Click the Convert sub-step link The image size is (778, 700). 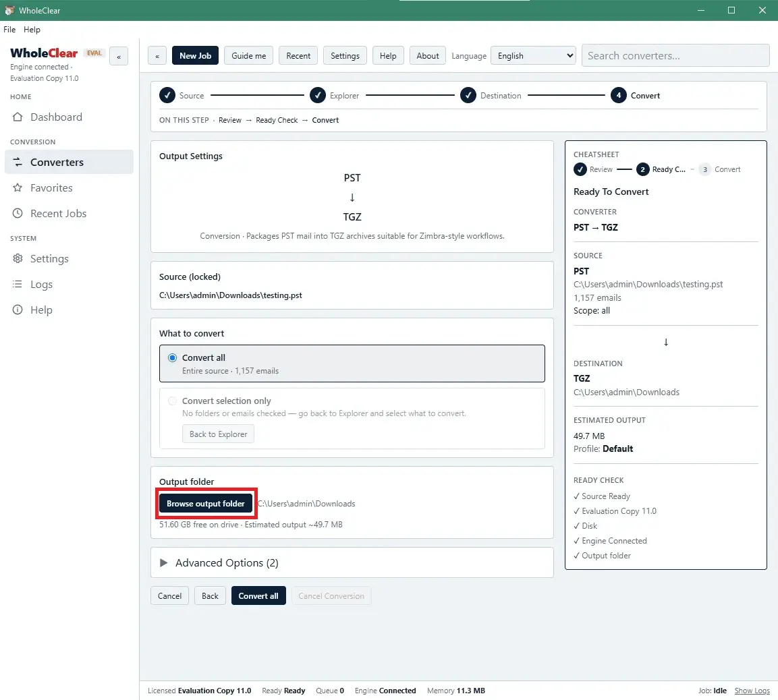point(325,120)
